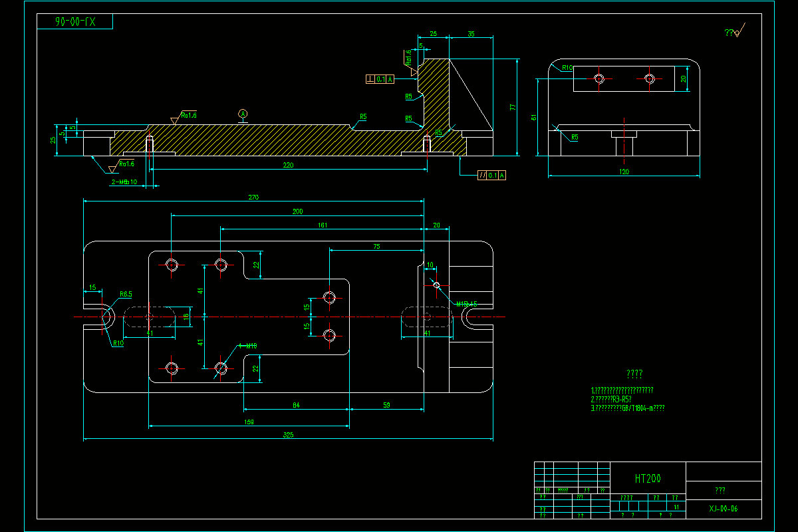Screen dimensions: 798x532
Task: Select the R6.5 radius callout
Action: (126, 293)
